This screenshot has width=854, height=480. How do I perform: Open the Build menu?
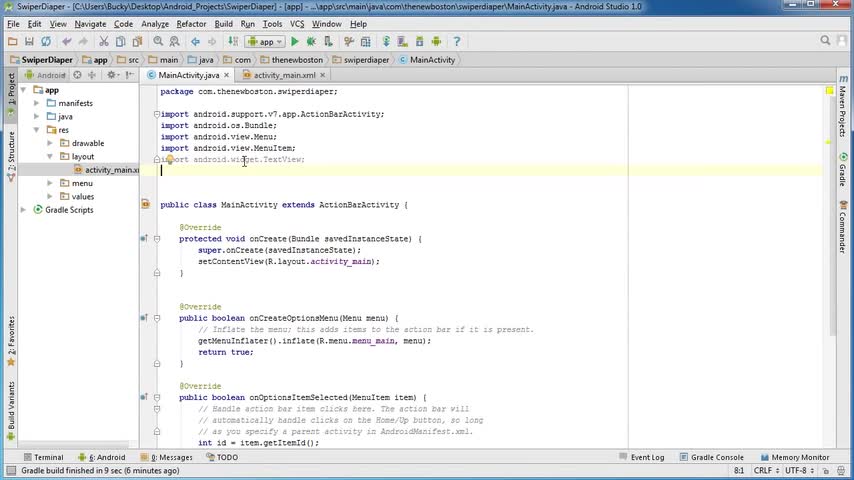tap(223, 24)
